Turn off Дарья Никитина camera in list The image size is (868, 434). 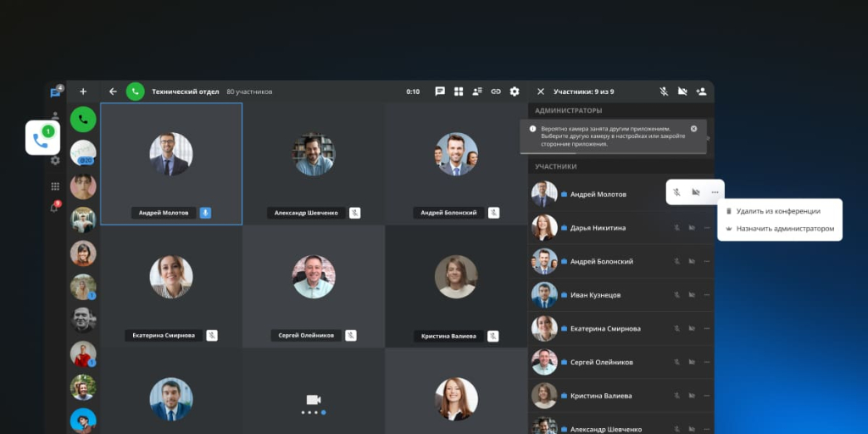(692, 227)
